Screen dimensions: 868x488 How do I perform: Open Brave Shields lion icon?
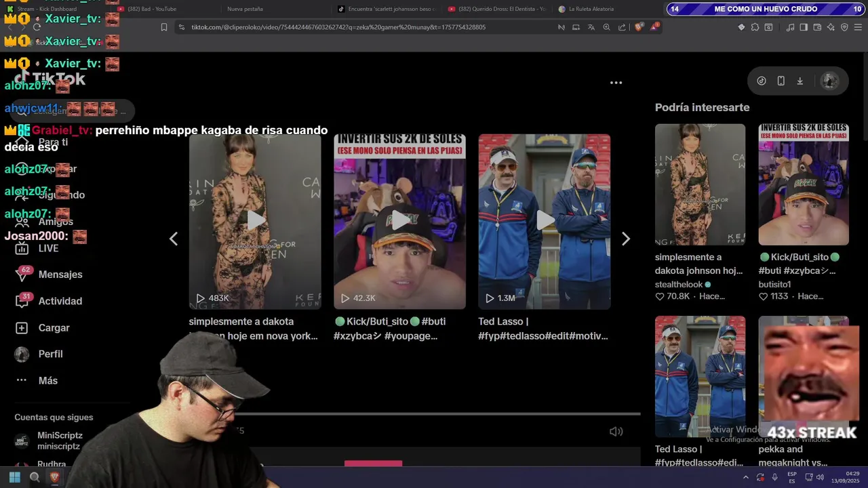tap(639, 27)
